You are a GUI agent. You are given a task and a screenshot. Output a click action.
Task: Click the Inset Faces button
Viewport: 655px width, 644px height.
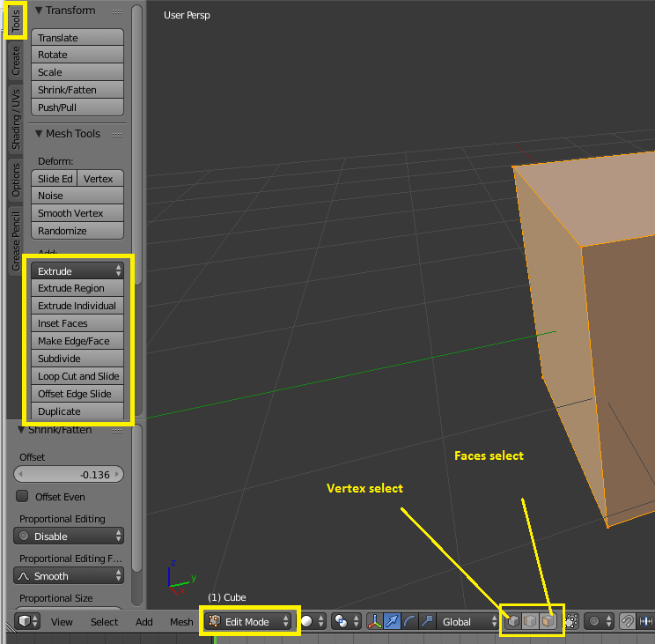tap(77, 323)
